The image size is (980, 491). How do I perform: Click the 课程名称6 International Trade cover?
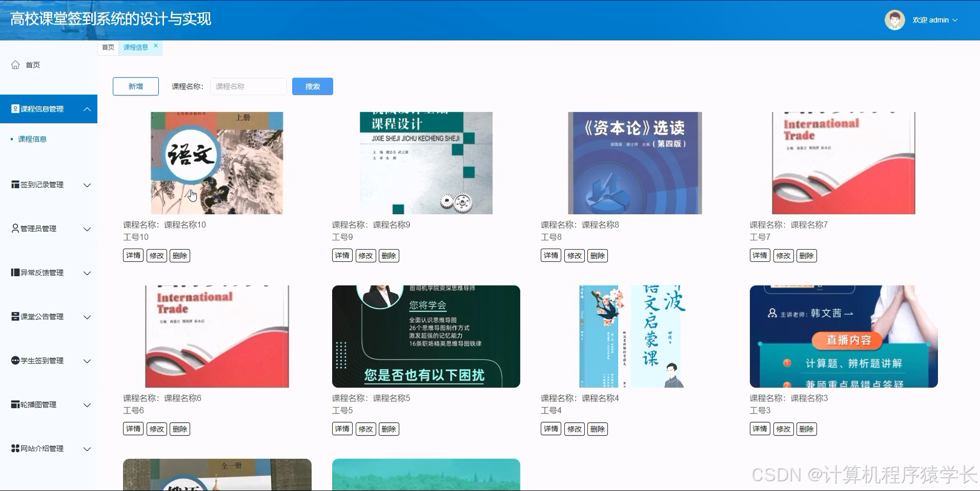pyautogui.click(x=217, y=336)
